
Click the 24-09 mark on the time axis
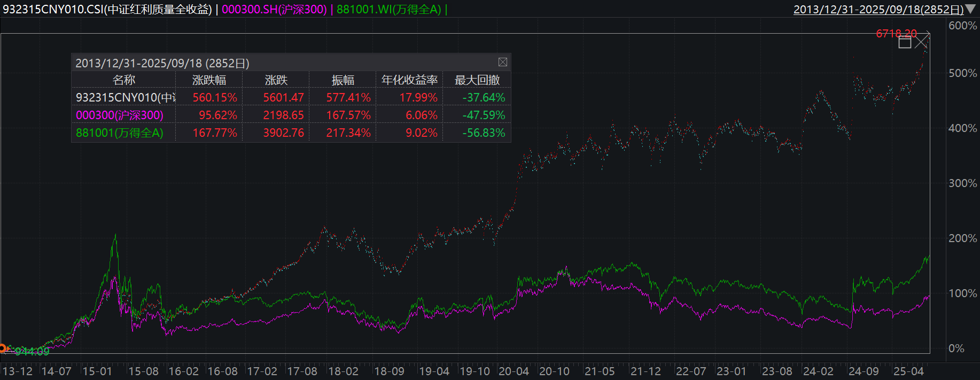(863, 371)
